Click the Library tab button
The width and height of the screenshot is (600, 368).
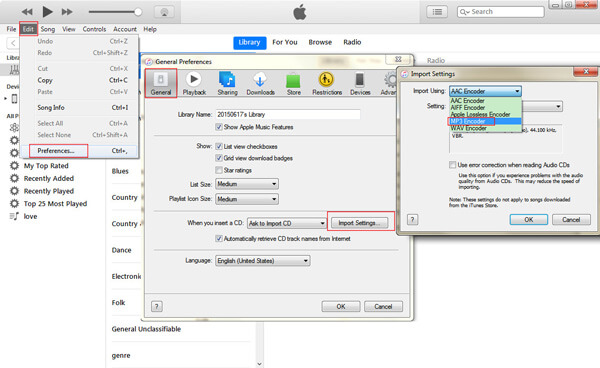(249, 42)
